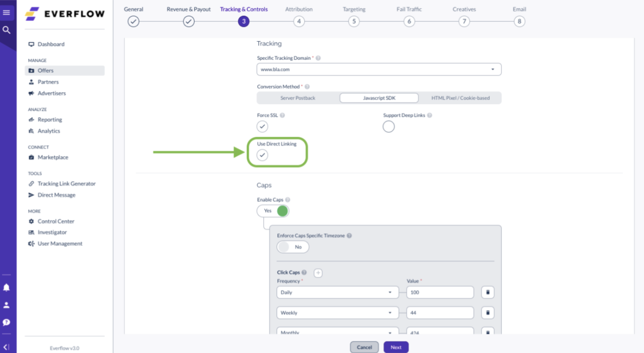
Task: Click the Daily value field showing 100
Action: (x=440, y=292)
